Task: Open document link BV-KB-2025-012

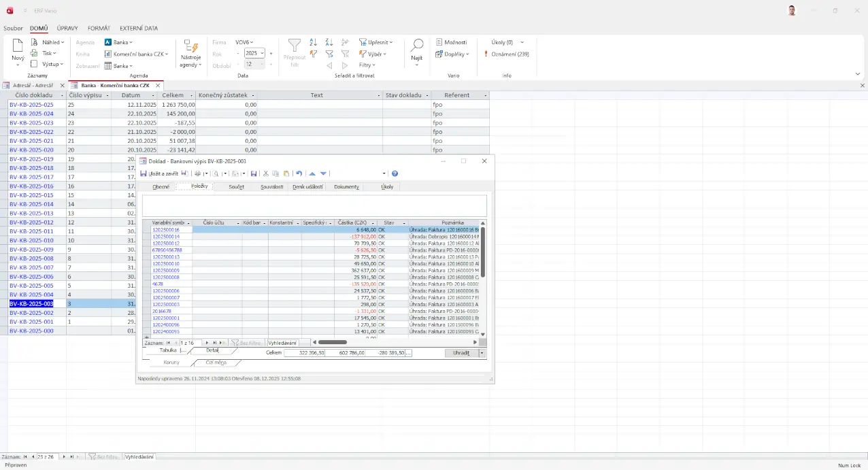Action: point(31,222)
